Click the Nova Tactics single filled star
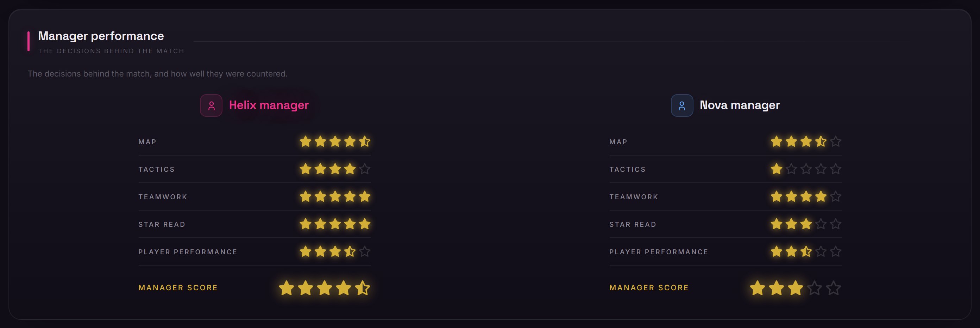The width and height of the screenshot is (980, 328). pyautogui.click(x=777, y=169)
